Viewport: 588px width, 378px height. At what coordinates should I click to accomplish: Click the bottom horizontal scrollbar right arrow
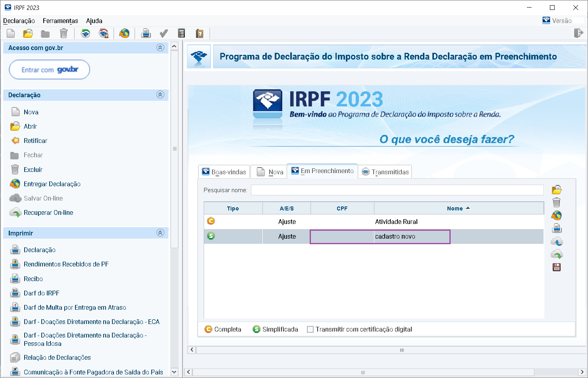582,372
